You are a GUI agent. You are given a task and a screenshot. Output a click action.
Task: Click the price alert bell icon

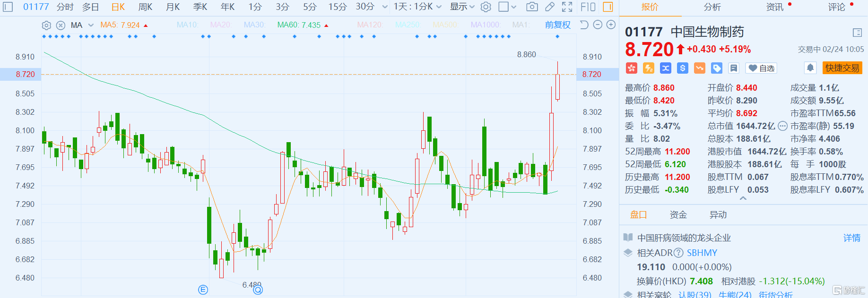point(810,68)
